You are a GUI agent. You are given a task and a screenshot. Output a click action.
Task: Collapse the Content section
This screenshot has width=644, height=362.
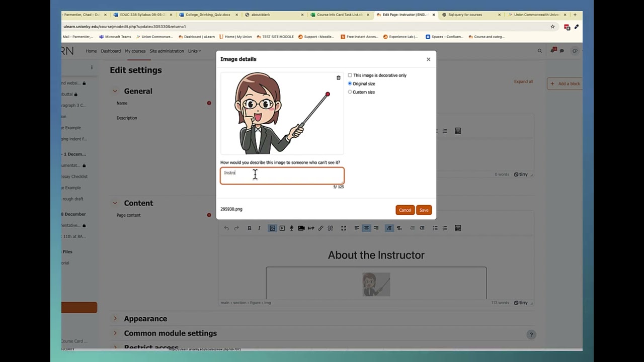(115, 203)
